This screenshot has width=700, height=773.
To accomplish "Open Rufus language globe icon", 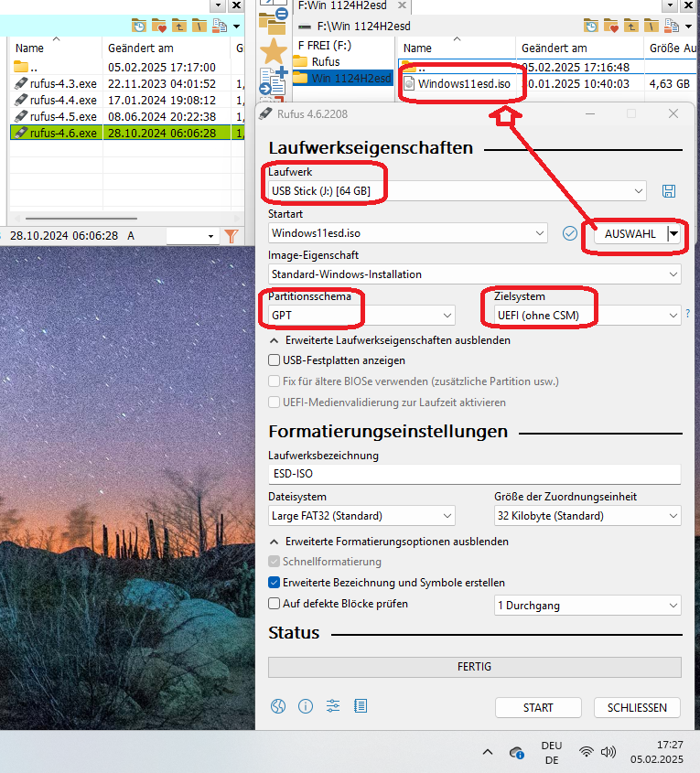I will point(278,706).
